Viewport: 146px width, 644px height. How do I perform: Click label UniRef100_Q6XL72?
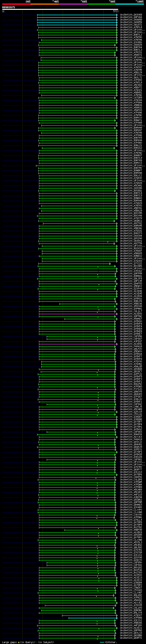(131, 77)
